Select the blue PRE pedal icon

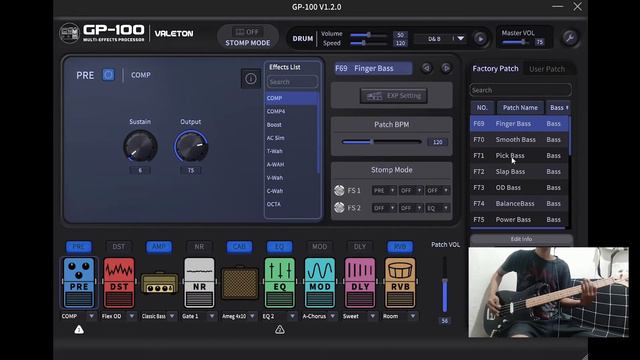tap(79, 282)
